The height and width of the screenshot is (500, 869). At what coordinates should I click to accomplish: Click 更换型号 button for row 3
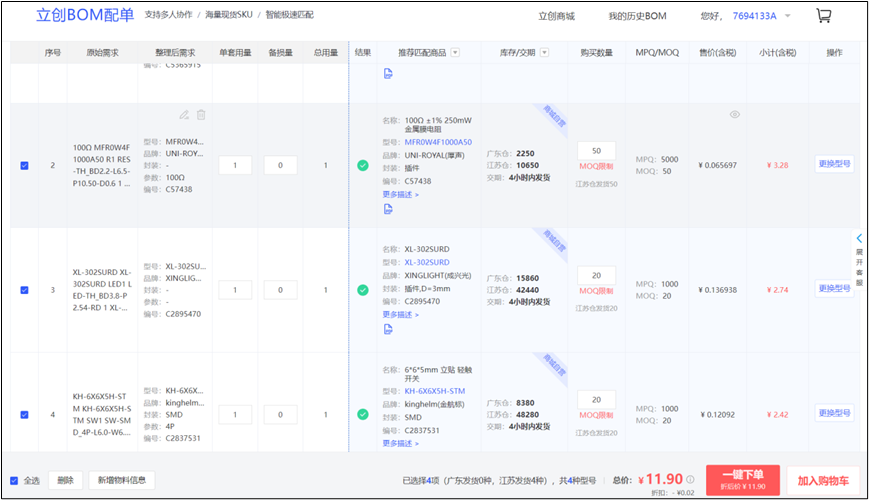tap(834, 288)
